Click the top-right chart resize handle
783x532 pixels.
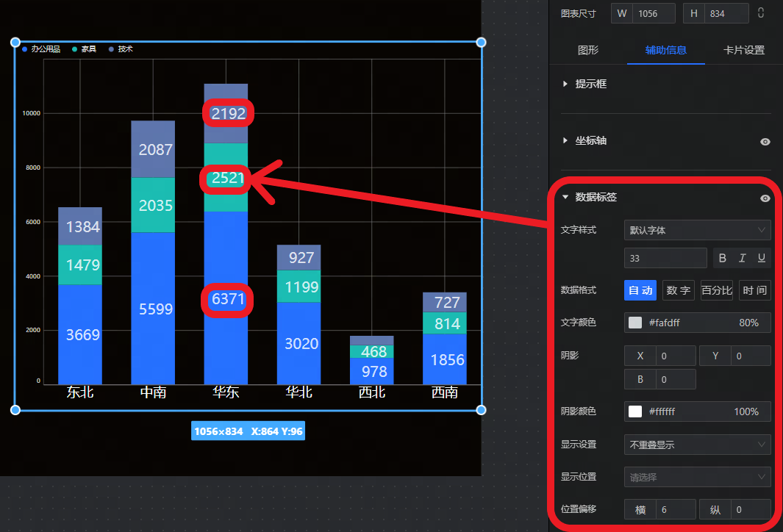tap(481, 43)
